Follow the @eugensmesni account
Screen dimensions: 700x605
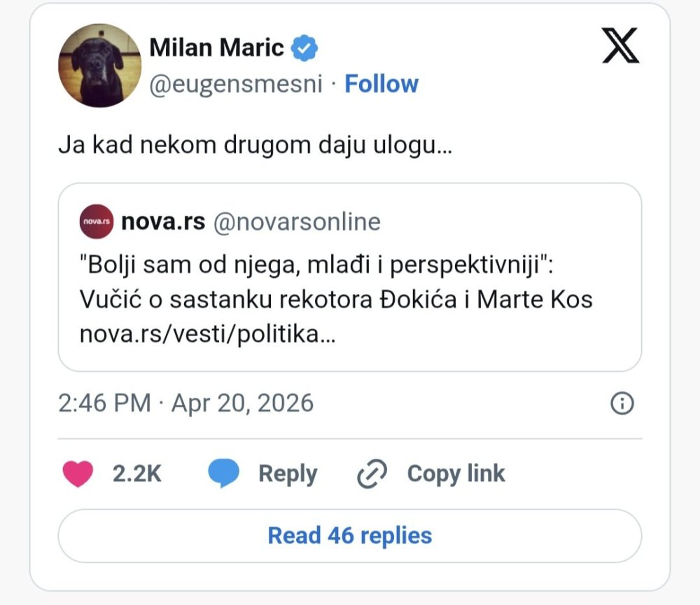coord(381,84)
